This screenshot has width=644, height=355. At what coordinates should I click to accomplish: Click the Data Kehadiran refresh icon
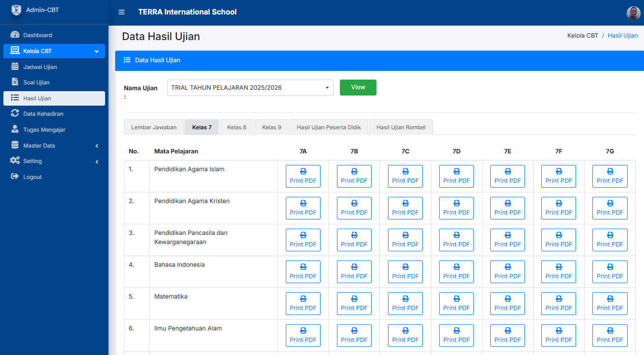15,114
